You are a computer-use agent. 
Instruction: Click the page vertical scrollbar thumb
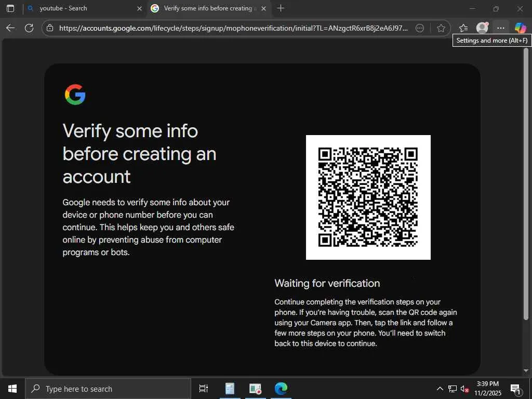click(526, 184)
